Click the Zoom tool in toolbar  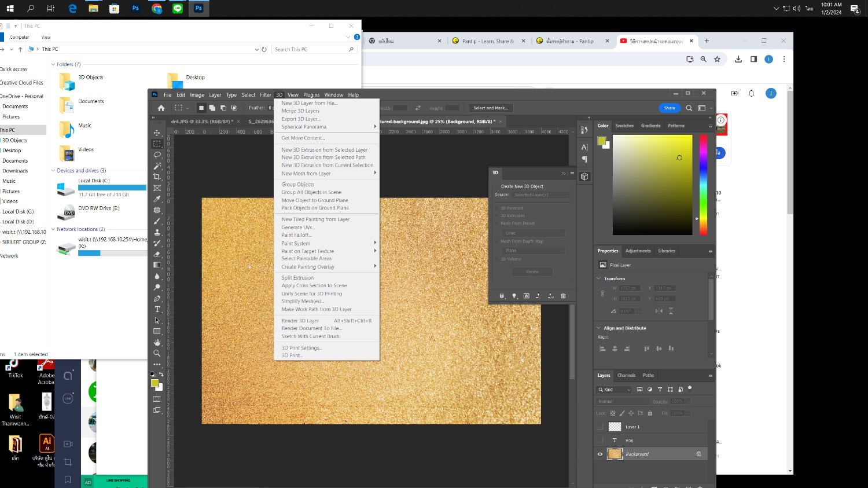(x=157, y=353)
